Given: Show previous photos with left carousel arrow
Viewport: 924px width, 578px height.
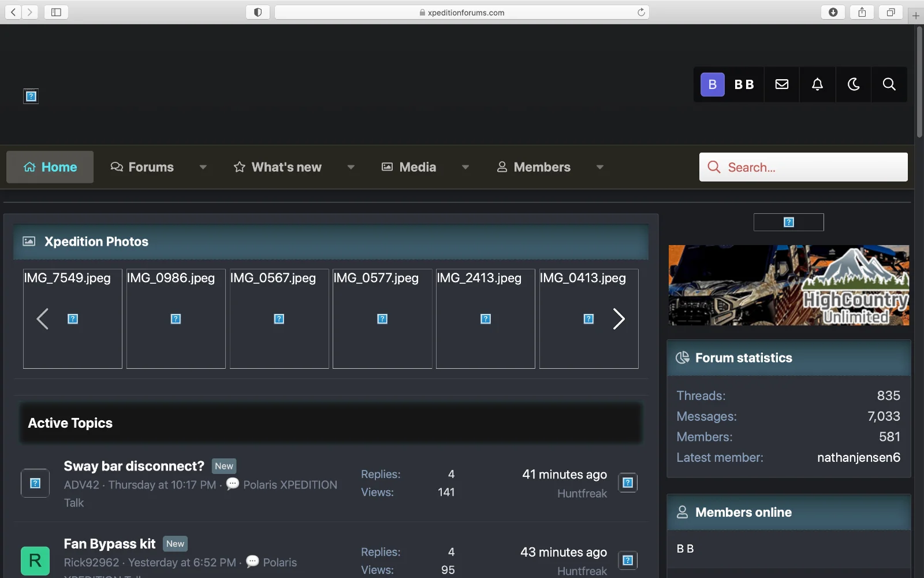Looking at the screenshot, I should pyautogui.click(x=42, y=319).
